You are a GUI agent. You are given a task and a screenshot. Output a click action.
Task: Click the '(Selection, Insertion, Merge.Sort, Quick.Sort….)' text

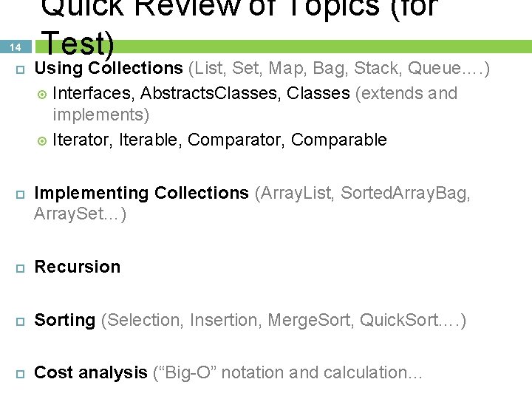[x=284, y=321]
